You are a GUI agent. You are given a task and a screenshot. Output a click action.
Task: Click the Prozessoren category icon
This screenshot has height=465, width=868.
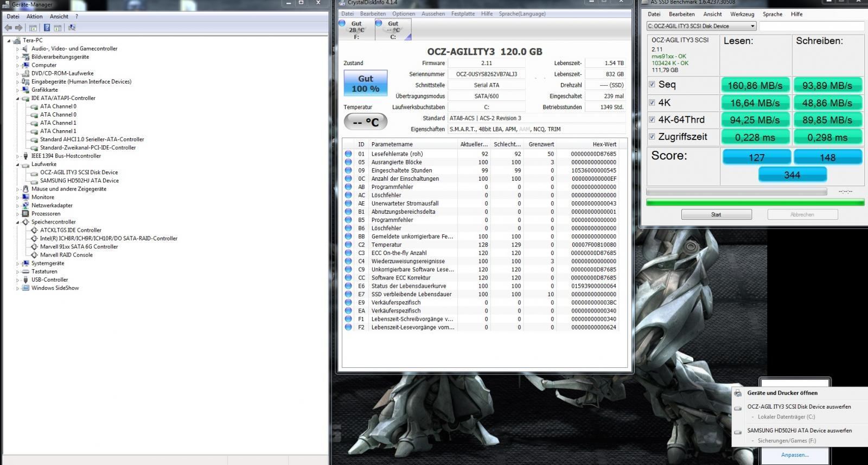25,214
